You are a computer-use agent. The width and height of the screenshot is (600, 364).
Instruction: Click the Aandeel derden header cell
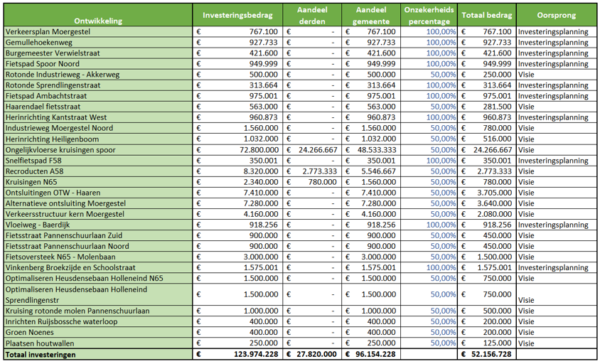[311, 15]
